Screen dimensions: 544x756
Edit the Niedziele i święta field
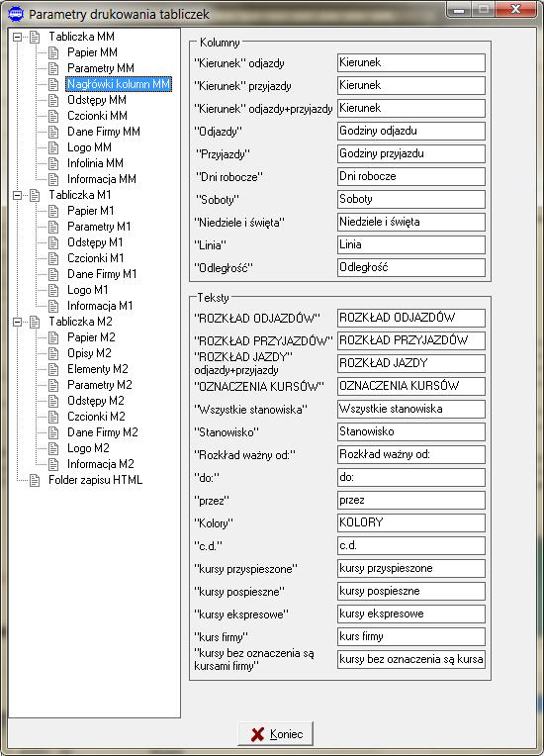[x=411, y=223]
